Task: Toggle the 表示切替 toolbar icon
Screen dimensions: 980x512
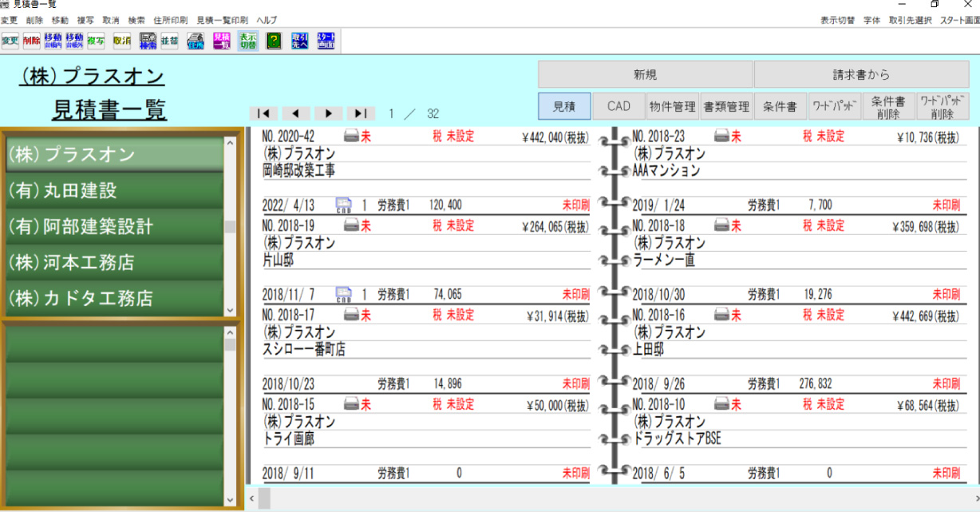Action: point(247,41)
